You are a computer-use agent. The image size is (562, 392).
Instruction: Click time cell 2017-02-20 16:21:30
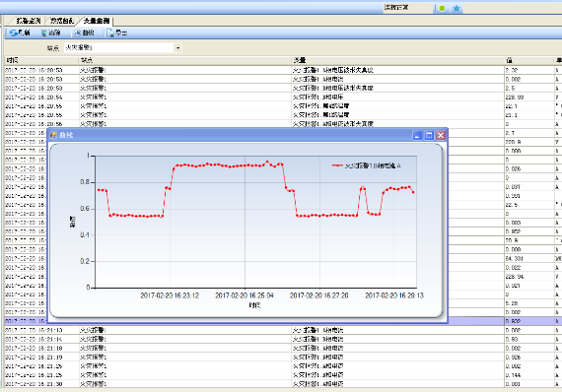click(41, 384)
